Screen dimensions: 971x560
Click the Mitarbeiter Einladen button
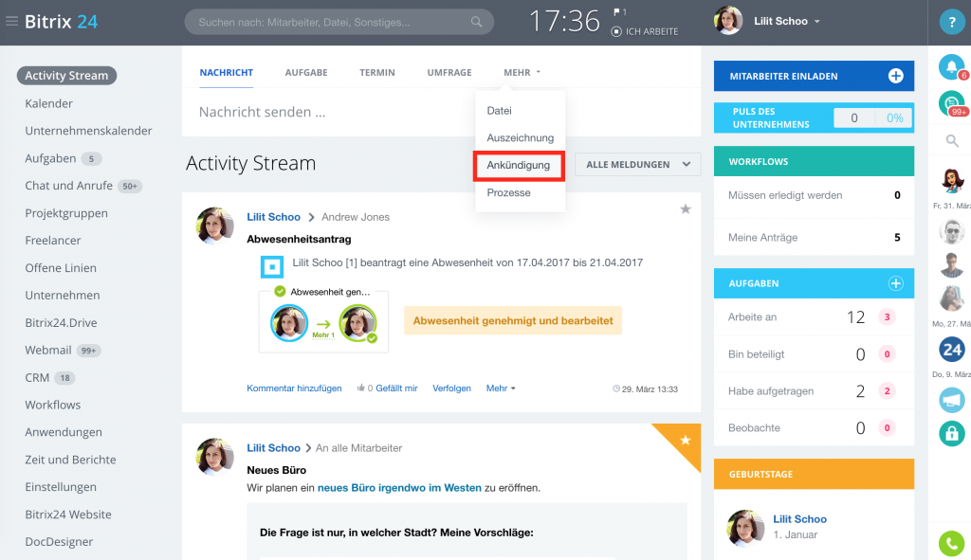pyautogui.click(x=814, y=76)
